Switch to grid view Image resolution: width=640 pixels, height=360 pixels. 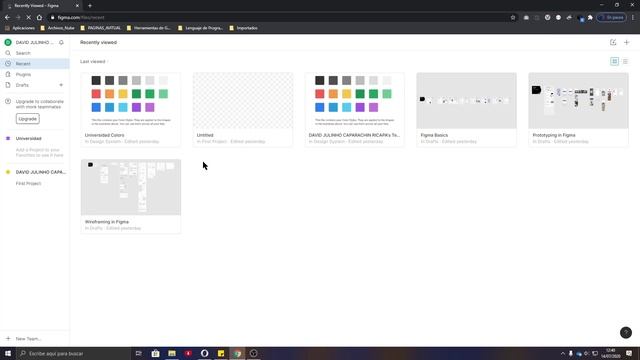pyautogui.click(x=615, y=61)
